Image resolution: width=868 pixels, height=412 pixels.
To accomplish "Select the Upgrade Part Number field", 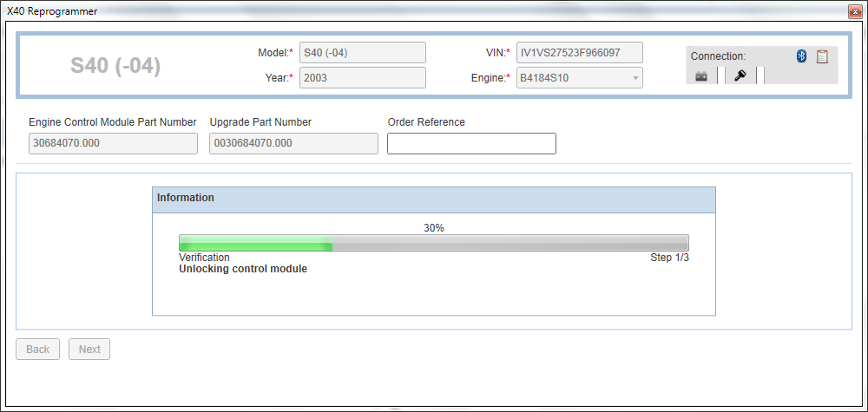I will point(294,144).
